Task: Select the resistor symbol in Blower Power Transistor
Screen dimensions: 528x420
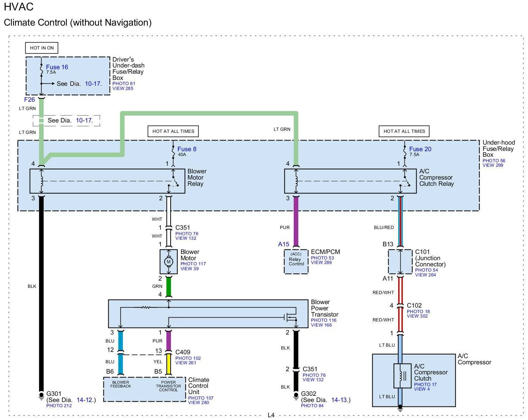Action: [145, 307]
